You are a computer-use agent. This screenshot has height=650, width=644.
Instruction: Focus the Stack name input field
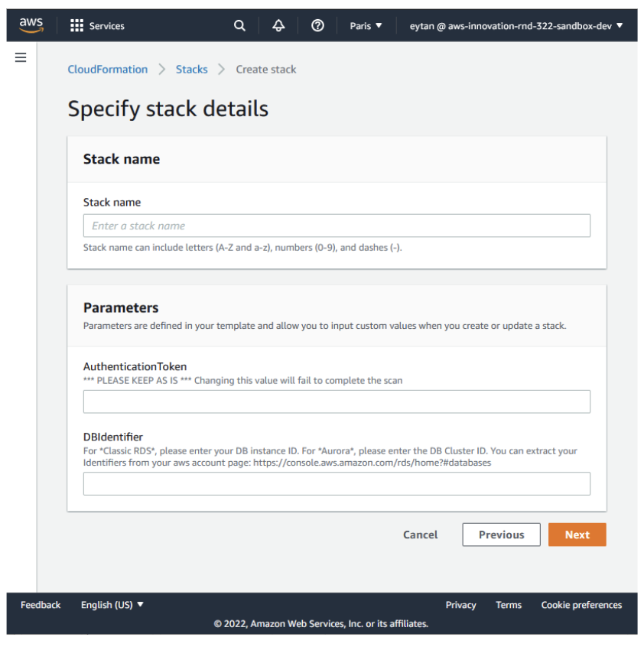(x=337, y=226)
